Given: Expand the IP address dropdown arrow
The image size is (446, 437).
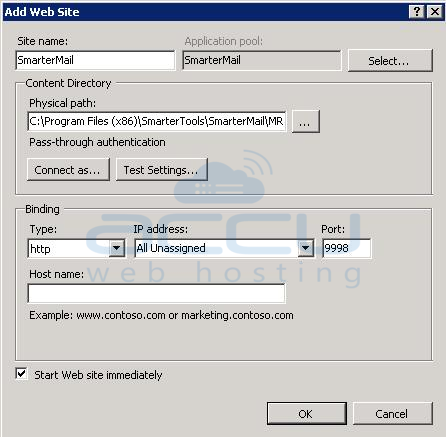Looking at the screenshot, I should (305, 248).
